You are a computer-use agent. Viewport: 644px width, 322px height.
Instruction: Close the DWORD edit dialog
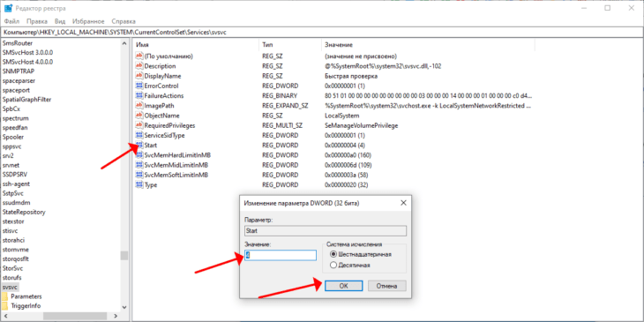coord(403,203)
